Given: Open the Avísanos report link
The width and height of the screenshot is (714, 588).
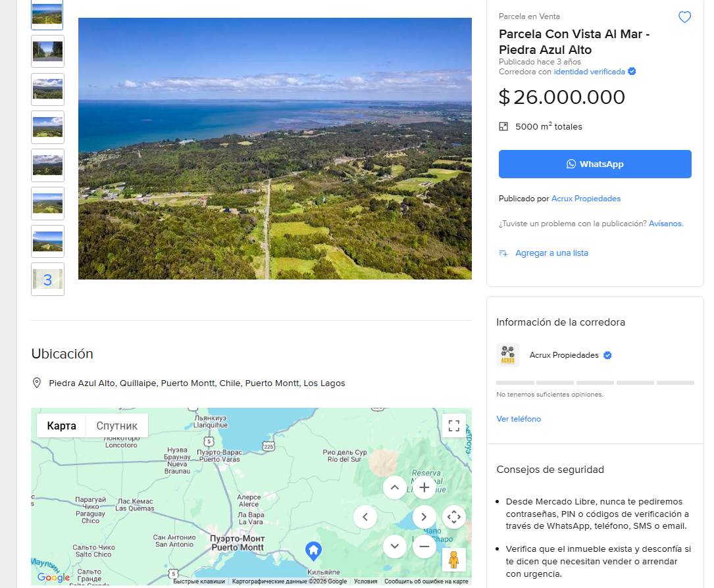Looking at the screenshot, I should (x=666, y=224).
